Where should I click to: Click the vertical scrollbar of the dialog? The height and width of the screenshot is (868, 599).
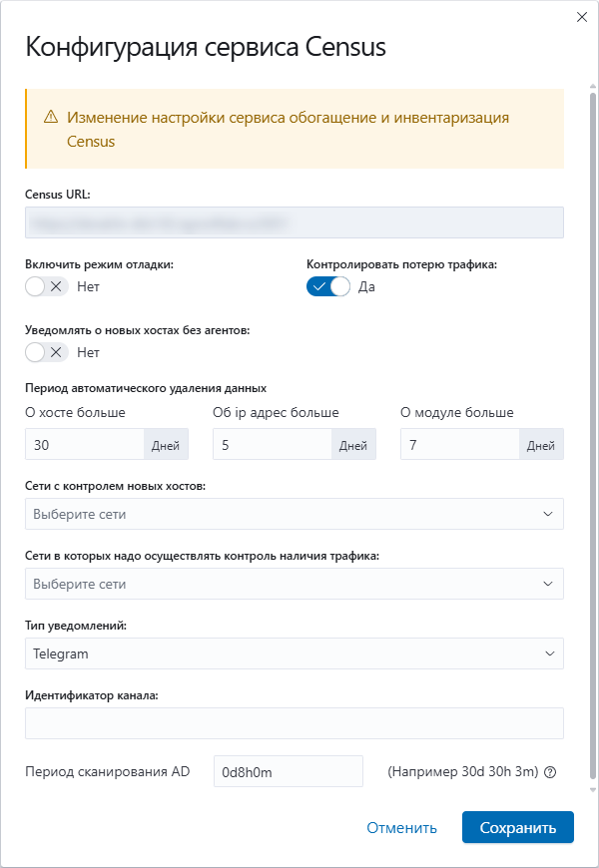[x=593, y=435]
